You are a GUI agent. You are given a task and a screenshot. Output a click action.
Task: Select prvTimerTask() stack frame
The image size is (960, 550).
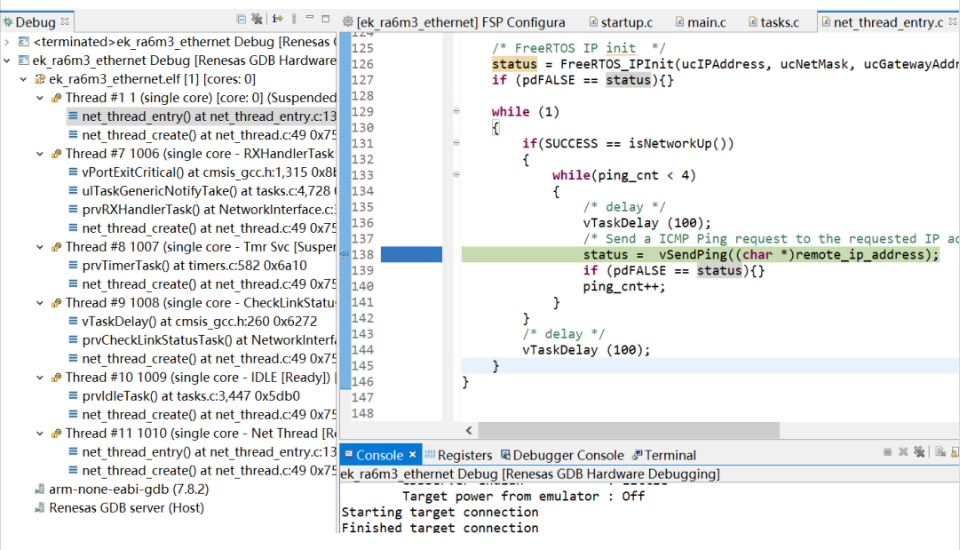point(188,265)
